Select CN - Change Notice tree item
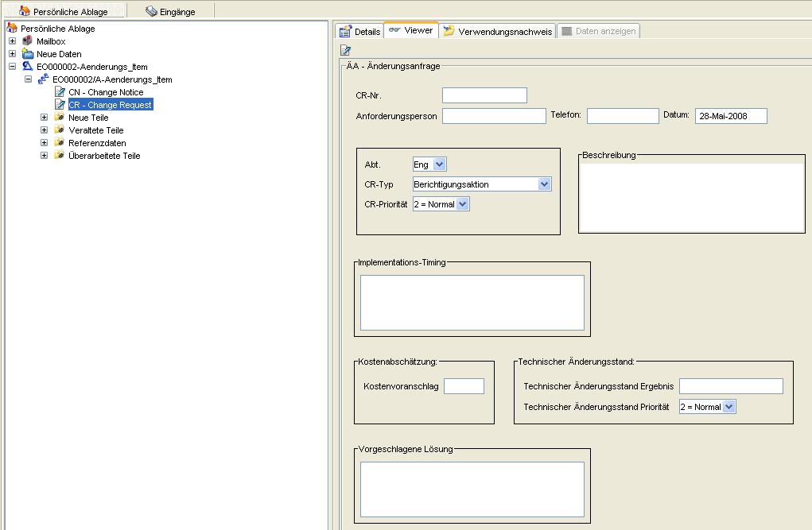Image resolution: width=812 pixels, height=530 pixels. tap(106, 92)
